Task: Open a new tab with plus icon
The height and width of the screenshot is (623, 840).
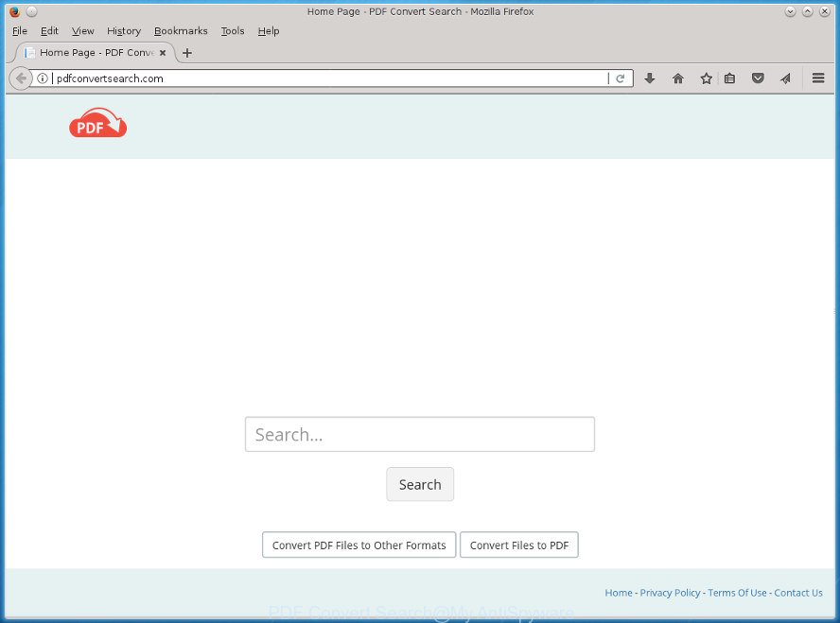Action: [x=187, y=53]
